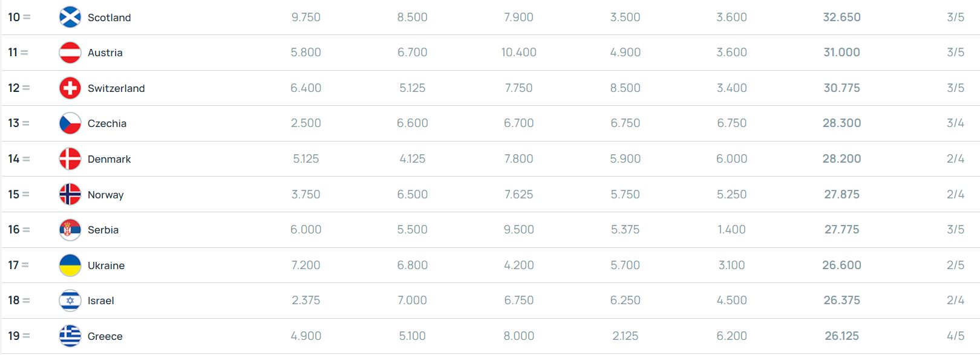This screenshot has height=355, width=980.
Task: Click Norway's rank number 15
Action: coord(13,194)
